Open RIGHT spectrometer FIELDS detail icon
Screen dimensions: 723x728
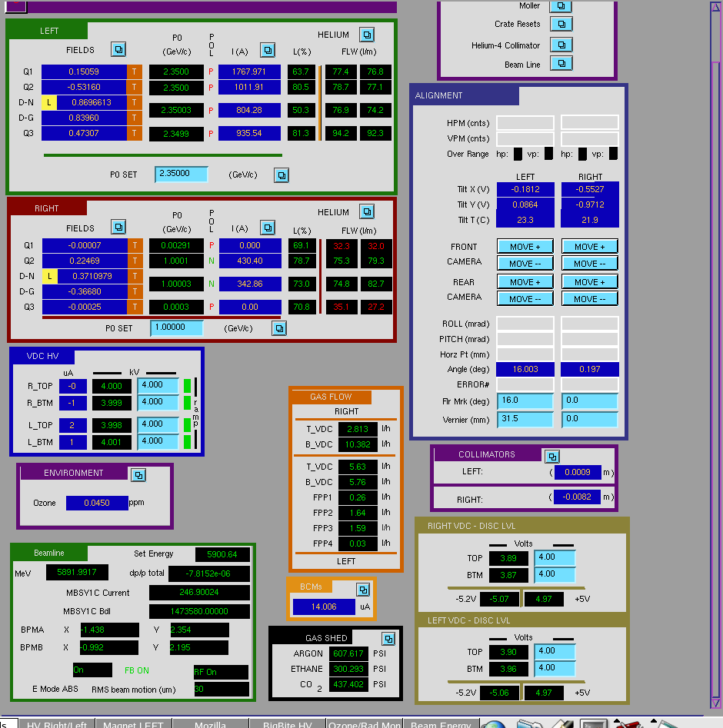(x=118, y=227)
